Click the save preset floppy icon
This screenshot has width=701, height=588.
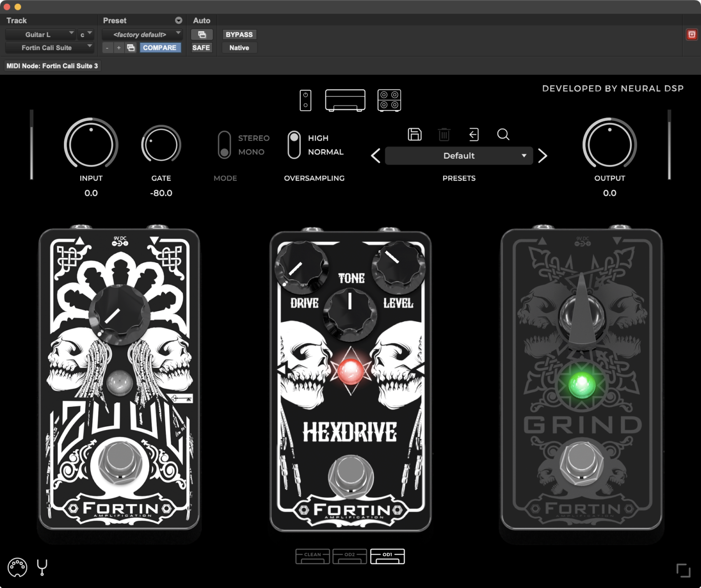click(414, 135)
